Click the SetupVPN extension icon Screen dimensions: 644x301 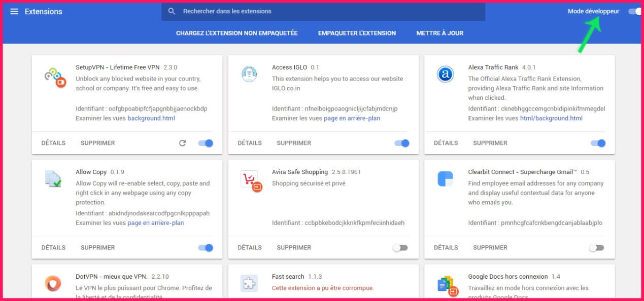click(x=55, y=78)
